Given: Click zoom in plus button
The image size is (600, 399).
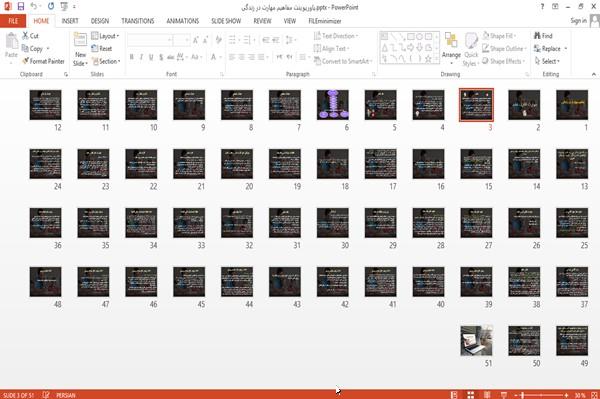Looking at the screenshot, I should (x=566, y=395).
